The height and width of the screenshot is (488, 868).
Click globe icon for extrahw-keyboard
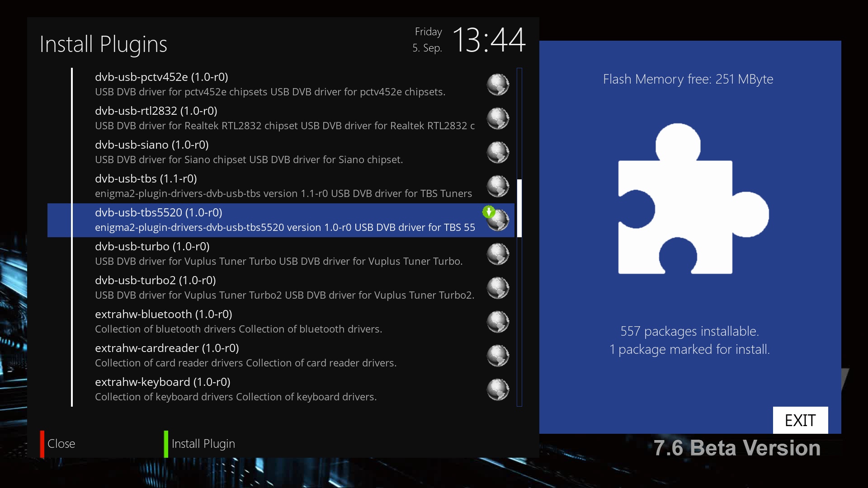click(498, 389)
